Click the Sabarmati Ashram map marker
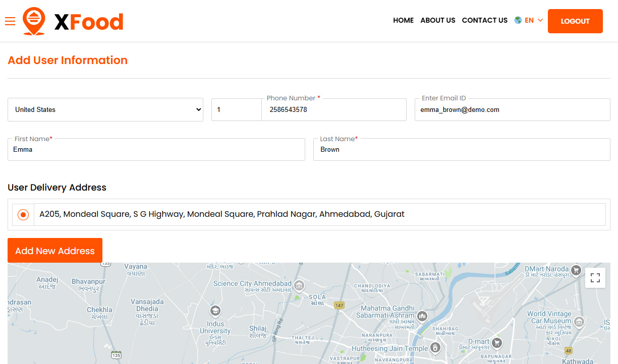The height and width of the screenshot is (364, 618). pyautogui.click(x=423, y=316)
